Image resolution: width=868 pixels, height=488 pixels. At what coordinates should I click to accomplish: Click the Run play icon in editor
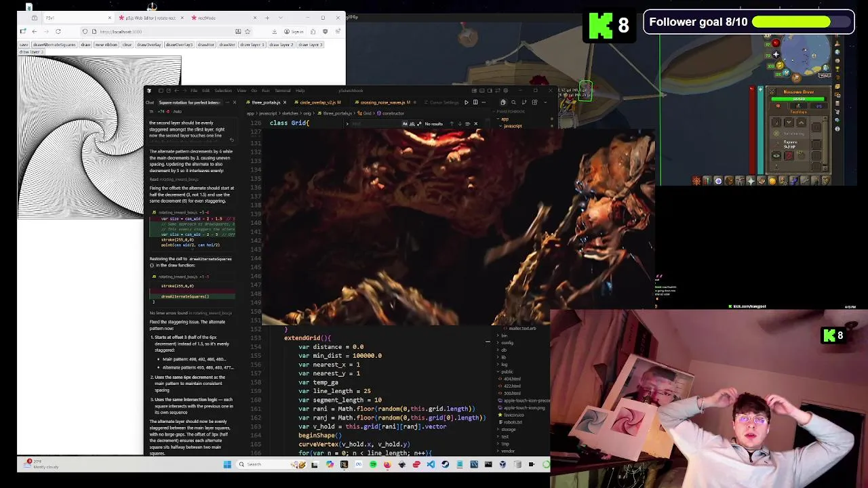467,102
